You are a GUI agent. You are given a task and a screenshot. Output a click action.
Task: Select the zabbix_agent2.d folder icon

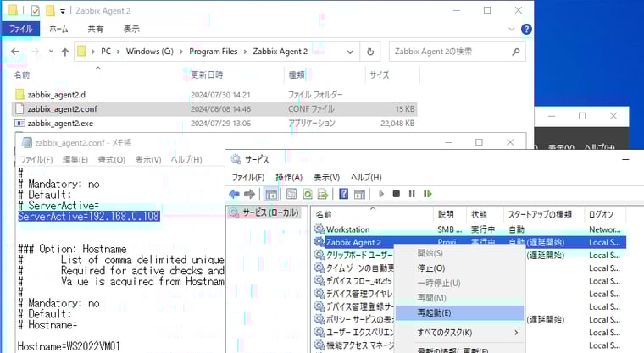click(x=19, y=95)
